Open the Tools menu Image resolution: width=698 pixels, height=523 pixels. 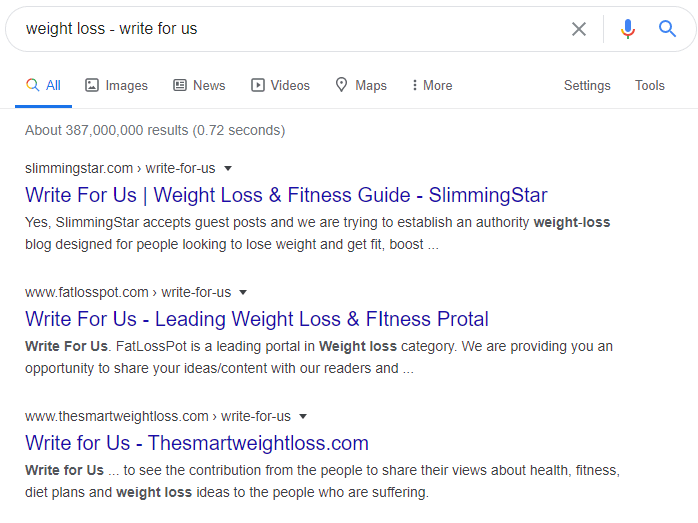coord(649,85)
